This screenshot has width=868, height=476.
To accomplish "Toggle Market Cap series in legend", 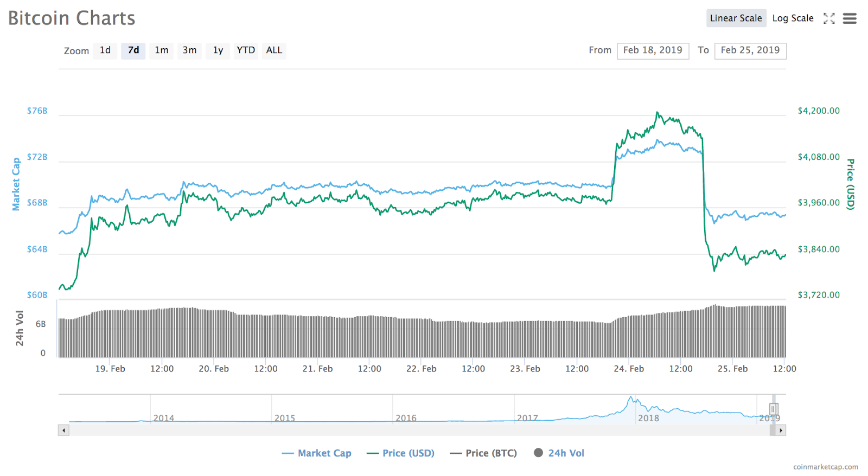I will tap(317, 453).
